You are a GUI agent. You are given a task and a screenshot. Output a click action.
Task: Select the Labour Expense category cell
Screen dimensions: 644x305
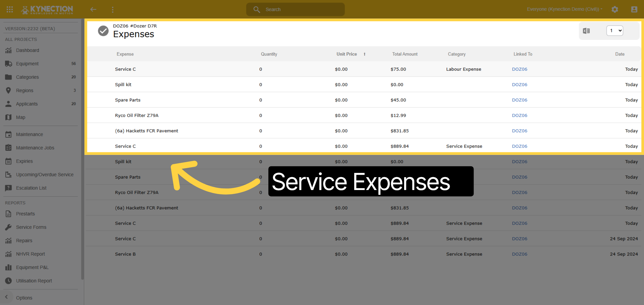(x=464, y=69)
